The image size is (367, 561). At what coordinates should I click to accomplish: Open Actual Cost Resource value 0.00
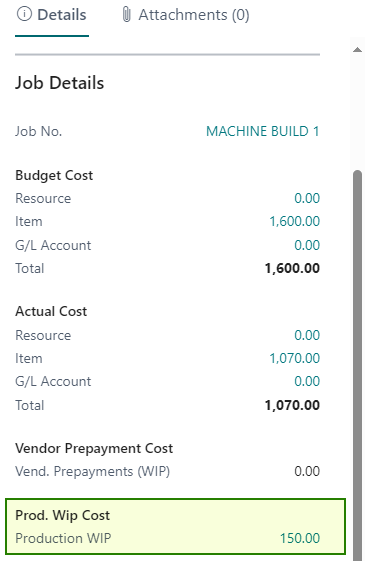pyautogui.click(x=307, y=335)
